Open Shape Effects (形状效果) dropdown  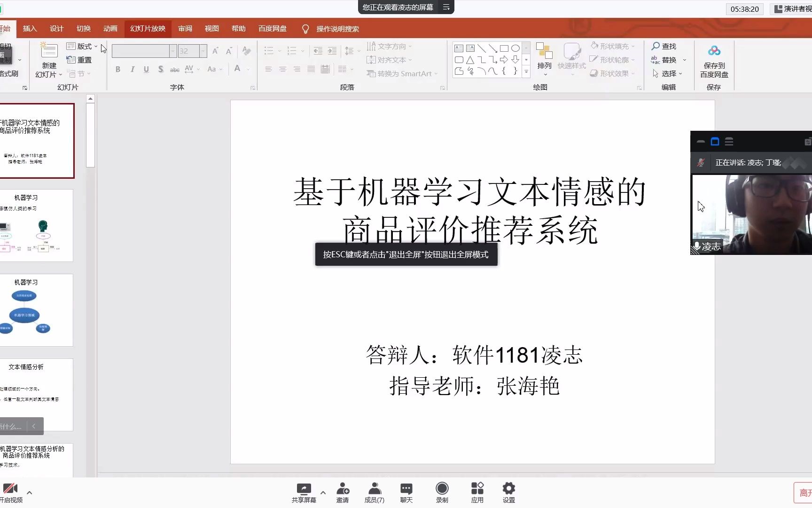point(612,73)
